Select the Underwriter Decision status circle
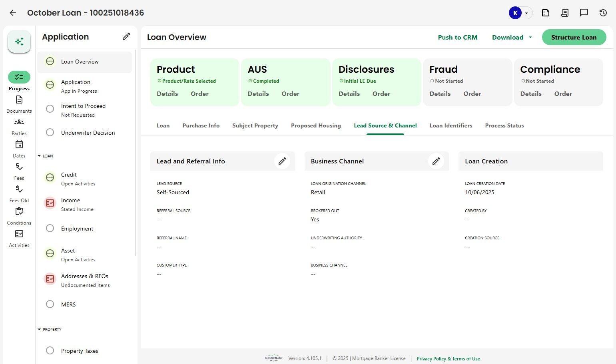This screenshot has width=616, height=364. pos(50,132)
